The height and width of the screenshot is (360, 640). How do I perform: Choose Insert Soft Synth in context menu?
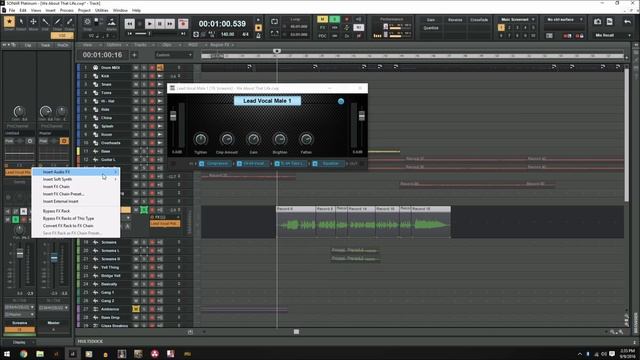76,179
